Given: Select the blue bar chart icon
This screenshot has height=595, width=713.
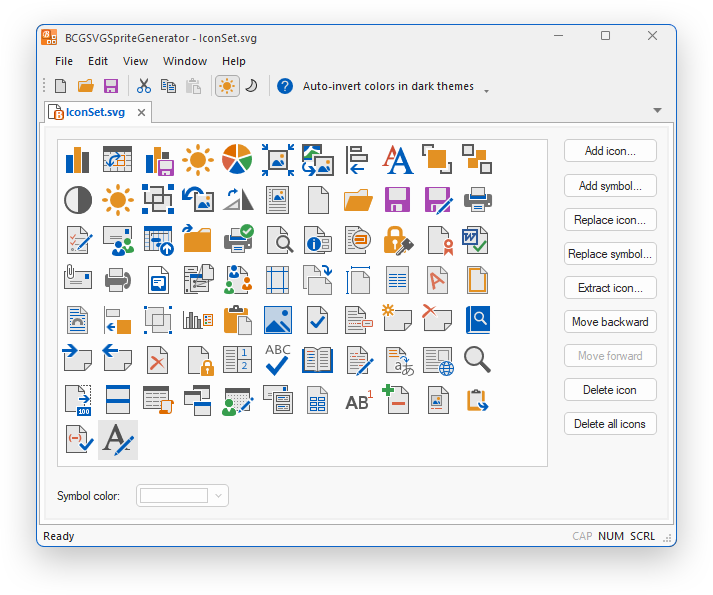Looking at the screenshot, I should 78,160.
